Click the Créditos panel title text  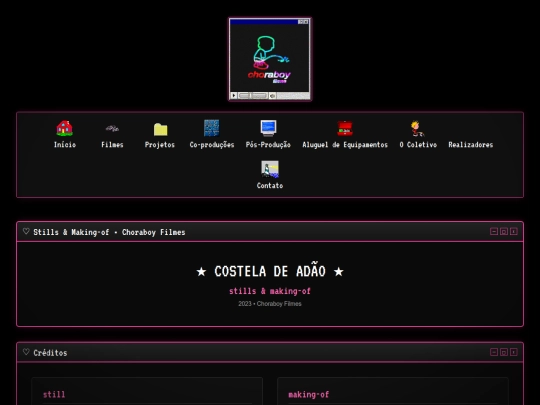point(50,353)
